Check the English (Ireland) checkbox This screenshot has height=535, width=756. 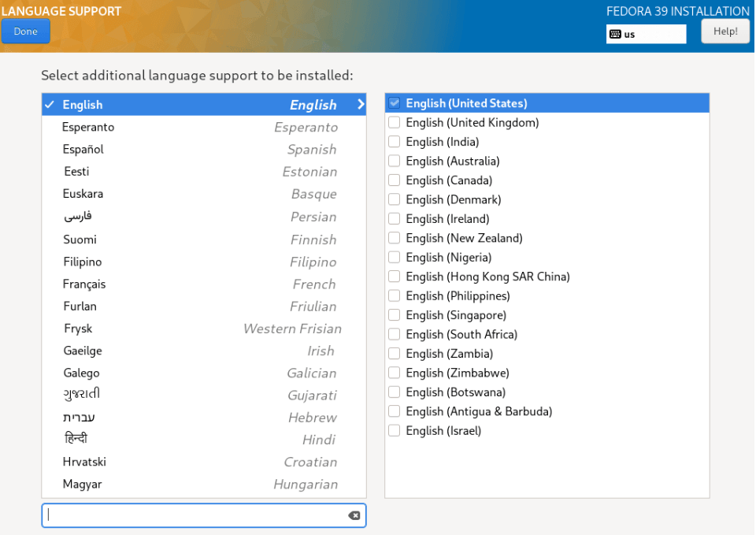pos(395,218)
